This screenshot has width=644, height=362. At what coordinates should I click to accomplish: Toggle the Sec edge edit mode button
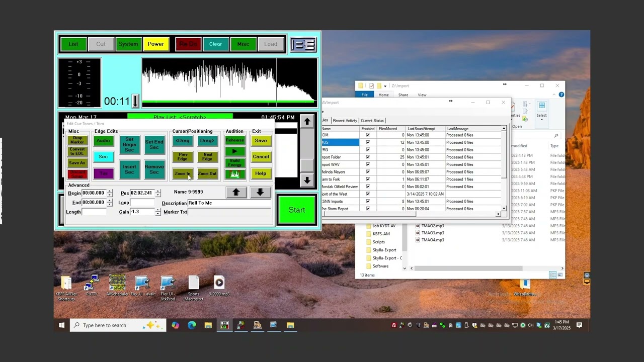point(103,157)
